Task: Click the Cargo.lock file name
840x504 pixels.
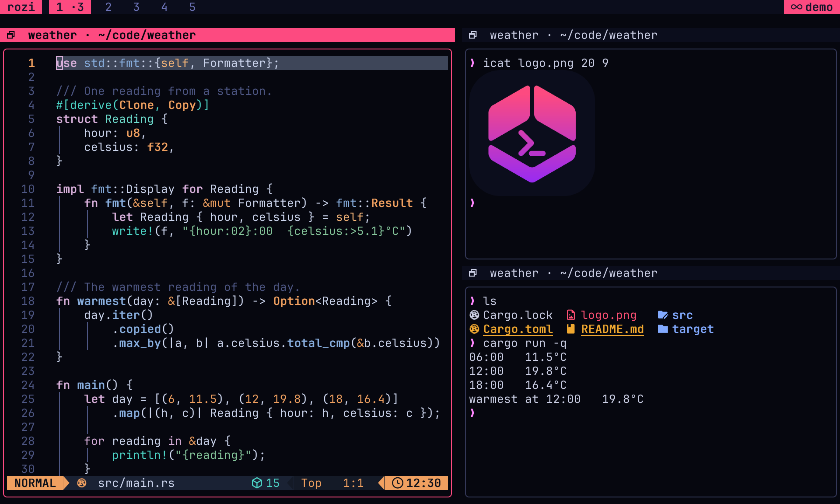Action: point(518,315)
